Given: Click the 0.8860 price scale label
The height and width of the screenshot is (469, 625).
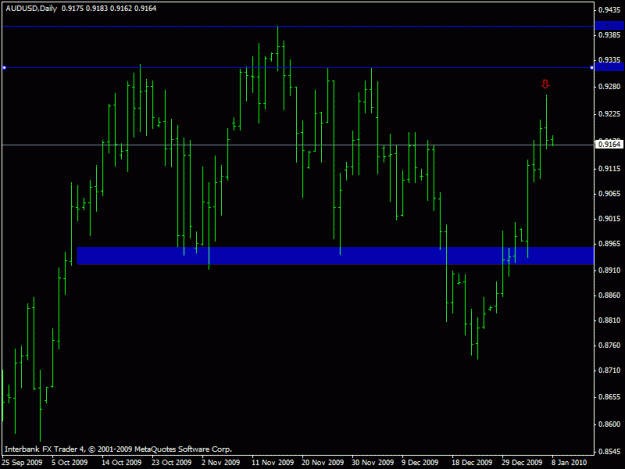Looking at the screenshot, I should 609,295.
